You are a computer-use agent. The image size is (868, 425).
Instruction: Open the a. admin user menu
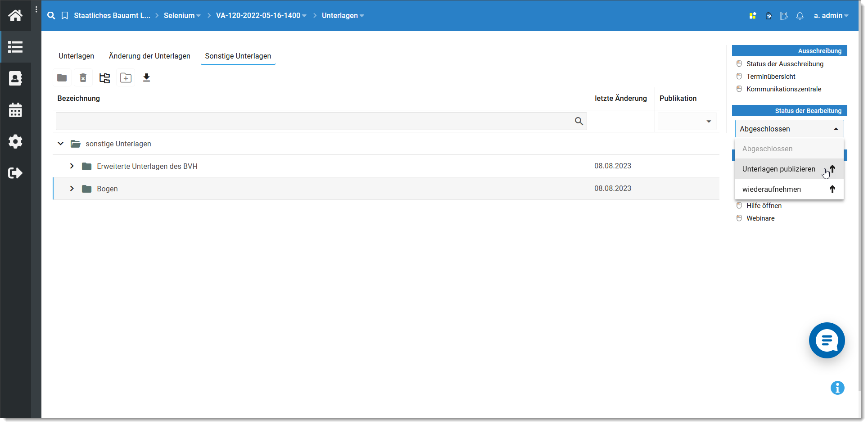(x=831, y=16)
